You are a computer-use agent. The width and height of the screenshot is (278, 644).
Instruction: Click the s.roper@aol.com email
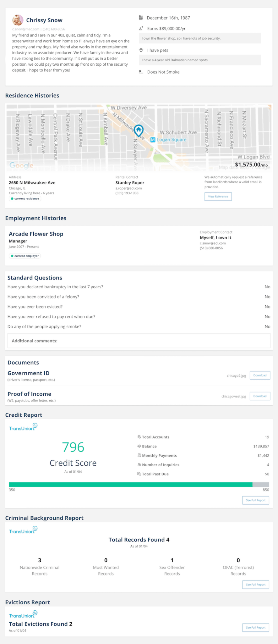pyautogui.click(x=128, y=188)
